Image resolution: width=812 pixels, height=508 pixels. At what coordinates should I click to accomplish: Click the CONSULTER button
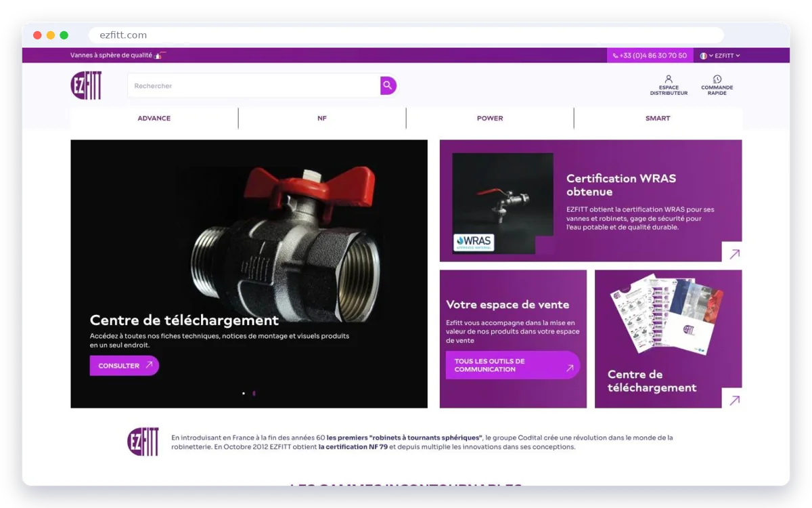[x=125, y=366]
